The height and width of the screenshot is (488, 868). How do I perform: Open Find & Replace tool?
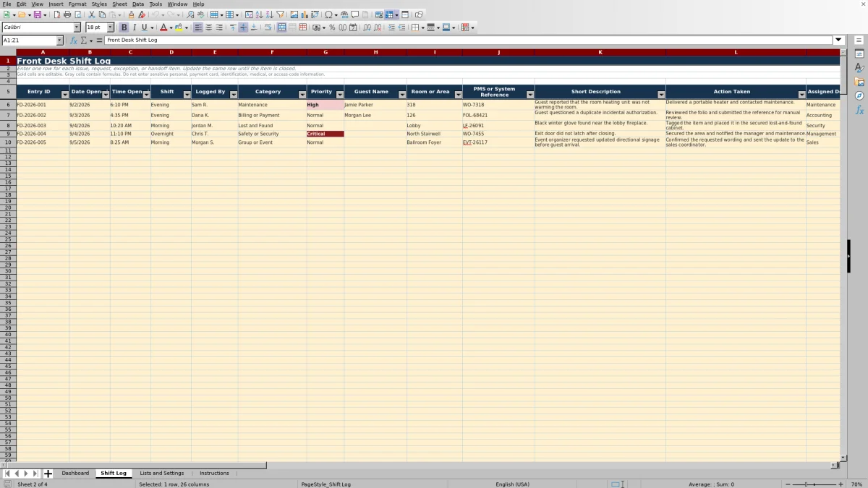[190, 14]
